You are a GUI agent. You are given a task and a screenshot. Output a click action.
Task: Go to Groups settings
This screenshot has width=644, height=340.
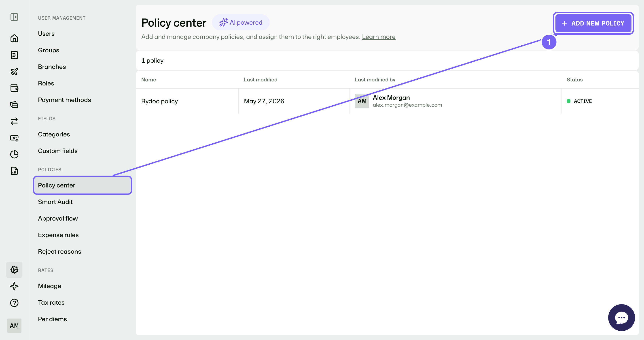click(49, 50)
